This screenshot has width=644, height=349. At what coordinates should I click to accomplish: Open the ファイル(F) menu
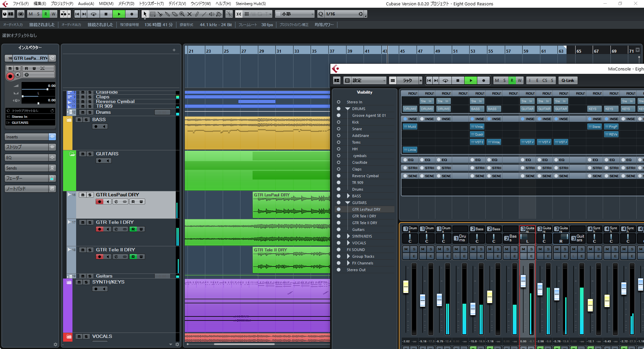pyautogui.click(x=20, y=4)
